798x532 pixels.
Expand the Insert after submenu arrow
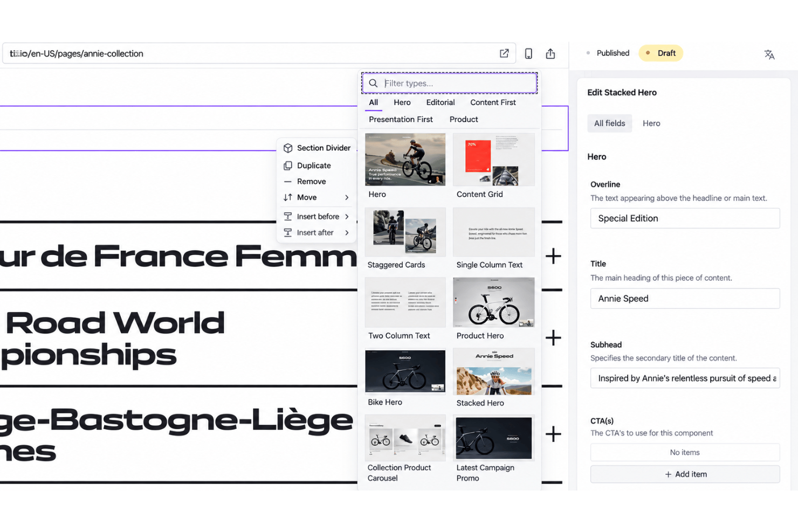click(x=347, y=232)
